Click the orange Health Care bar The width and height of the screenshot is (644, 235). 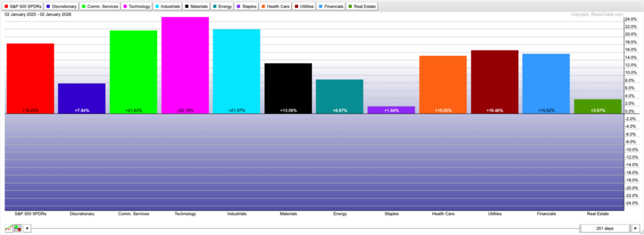tap(443, 84)
